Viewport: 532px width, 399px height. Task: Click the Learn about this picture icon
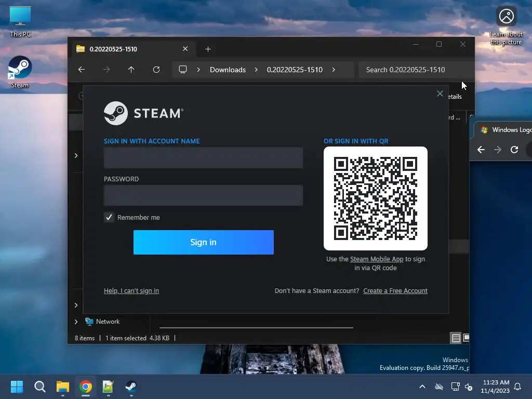point(506,26)
